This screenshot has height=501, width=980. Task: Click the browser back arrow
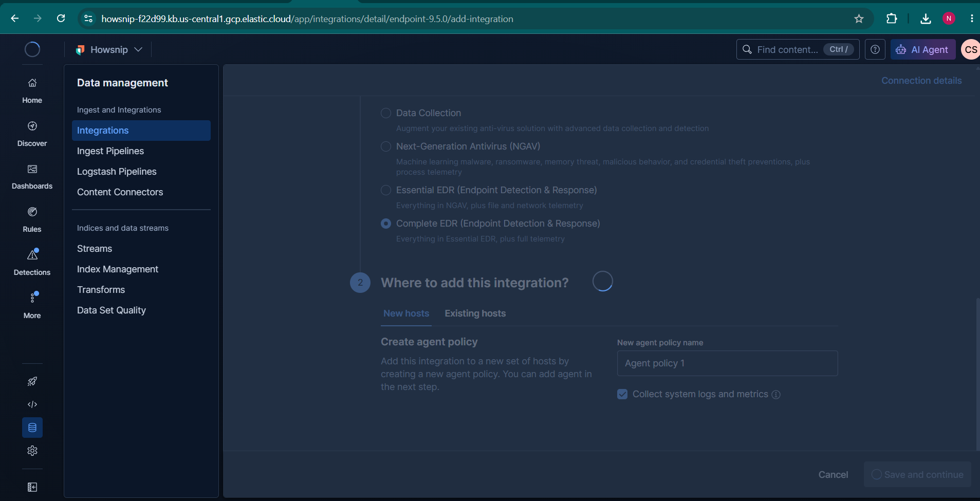pos(15,18)
